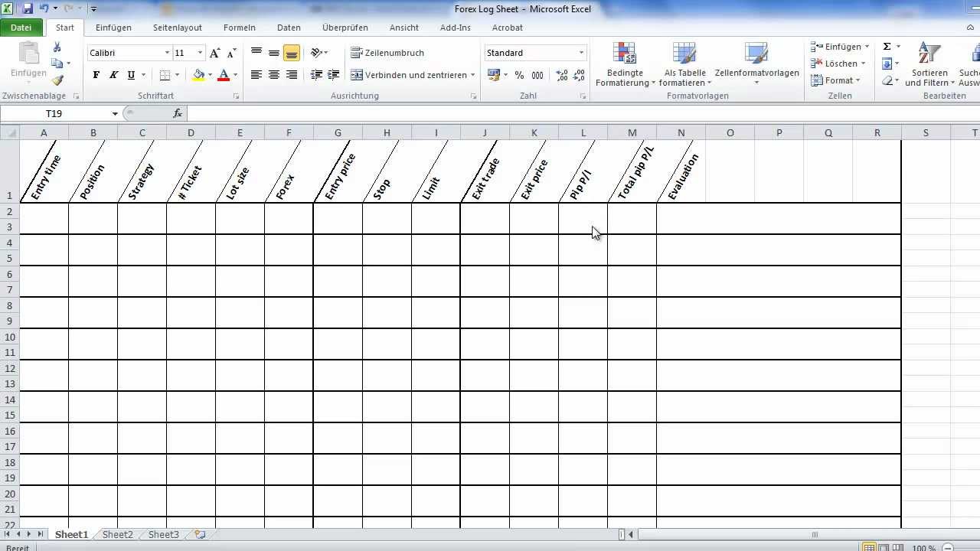Switch to the Formeln tab
980x551 pixels.
point(240,28)
